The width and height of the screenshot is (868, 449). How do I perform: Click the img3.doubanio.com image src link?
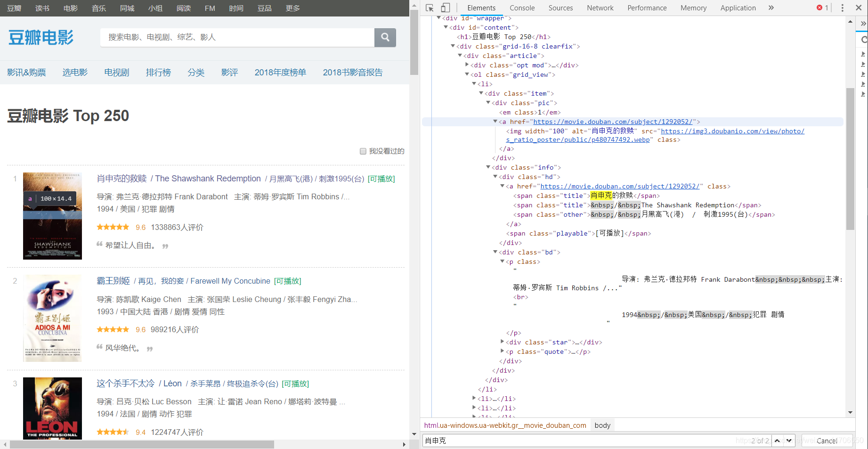point(655,135)
